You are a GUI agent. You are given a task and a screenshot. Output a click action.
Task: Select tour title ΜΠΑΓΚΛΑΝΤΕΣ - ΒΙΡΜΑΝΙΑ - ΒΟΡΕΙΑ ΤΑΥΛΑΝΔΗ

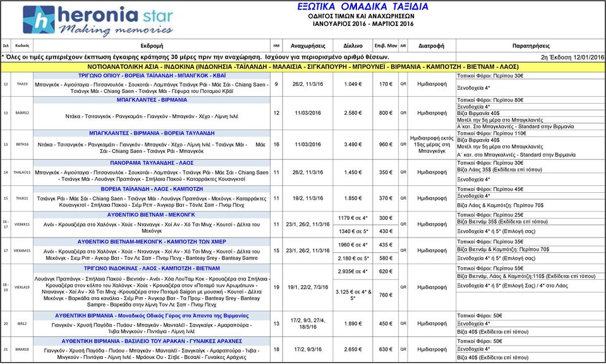point(152,133)
